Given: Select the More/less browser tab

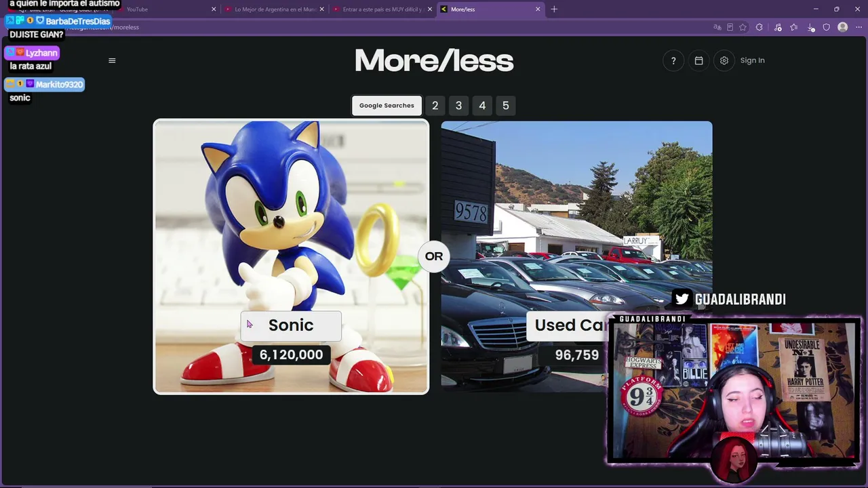Looking at the screenshot, I should [490, 9].
